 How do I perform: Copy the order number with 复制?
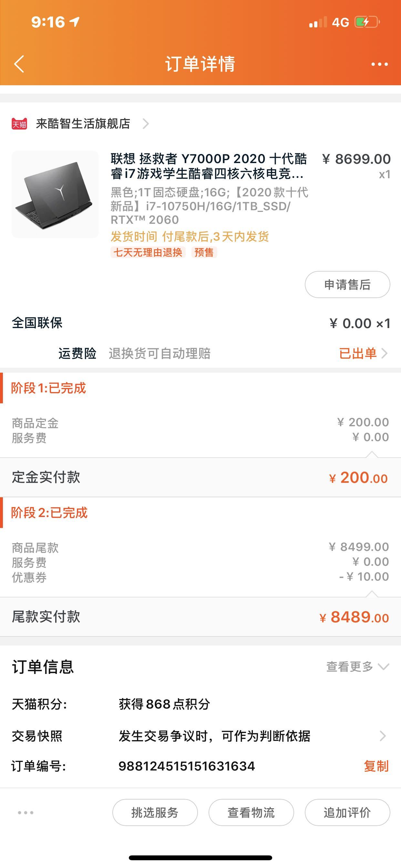376,766
